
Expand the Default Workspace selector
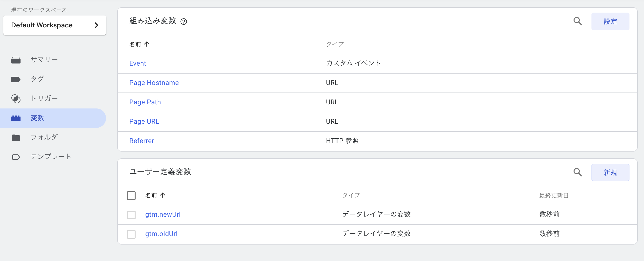54,25
